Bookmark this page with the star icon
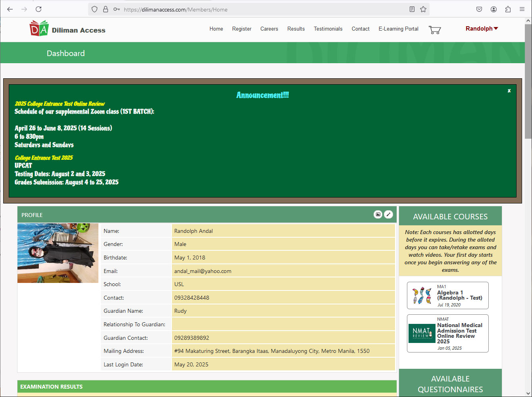 [423, 9]
